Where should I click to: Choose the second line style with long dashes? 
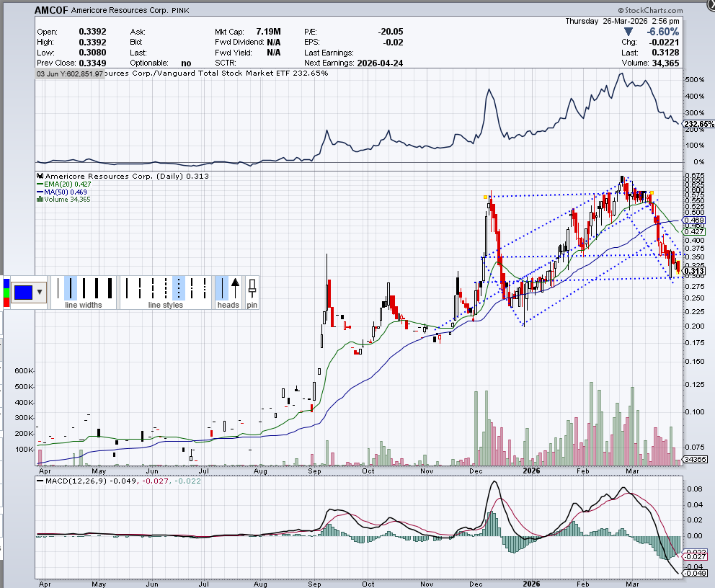pyautogui.click(x=140, y=288)
